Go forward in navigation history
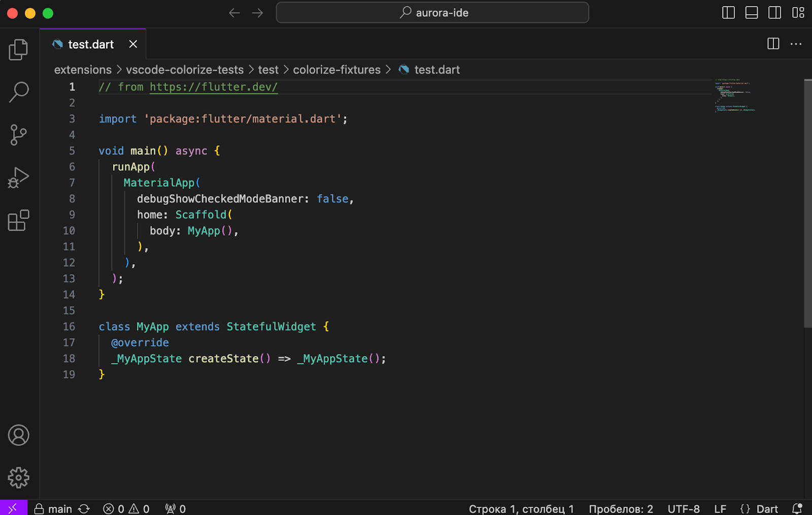 click(258, 13)
